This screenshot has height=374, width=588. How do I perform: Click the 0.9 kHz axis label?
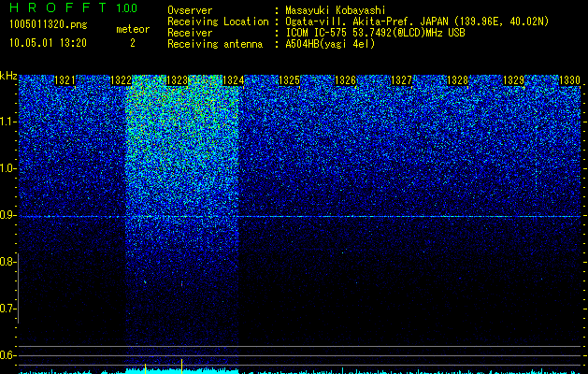pyautogui.click(x=6, y=215)
